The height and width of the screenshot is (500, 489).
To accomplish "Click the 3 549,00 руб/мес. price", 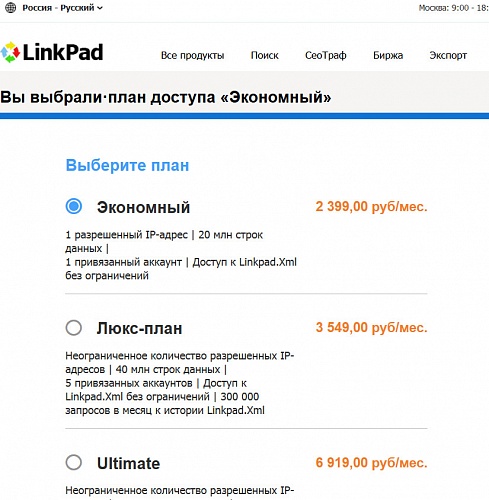I will click(371, 327).
